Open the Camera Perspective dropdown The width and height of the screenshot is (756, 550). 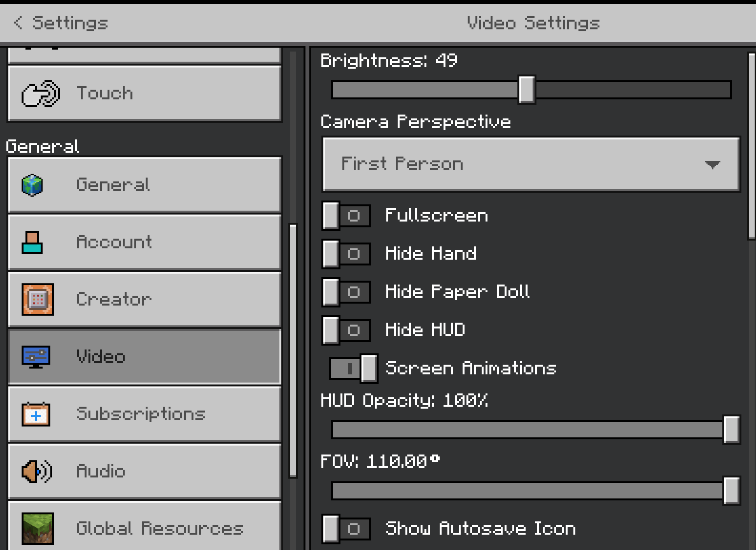click(x=531, y=164)
